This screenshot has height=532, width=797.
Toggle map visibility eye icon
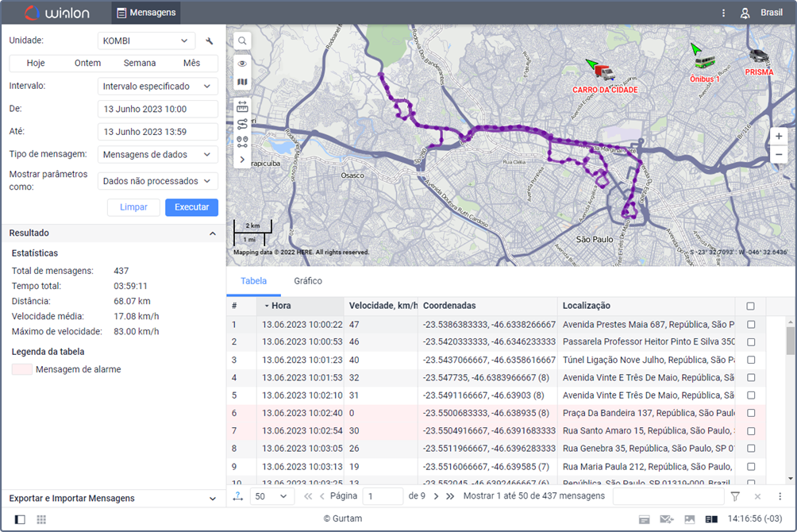[x=242, y=64]
